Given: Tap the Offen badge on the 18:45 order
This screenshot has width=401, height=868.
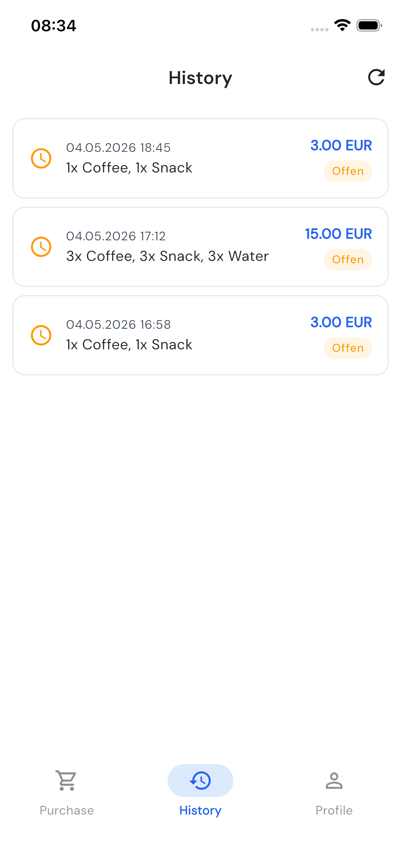Looking at the screenshot, I should (x=348, y=171).
